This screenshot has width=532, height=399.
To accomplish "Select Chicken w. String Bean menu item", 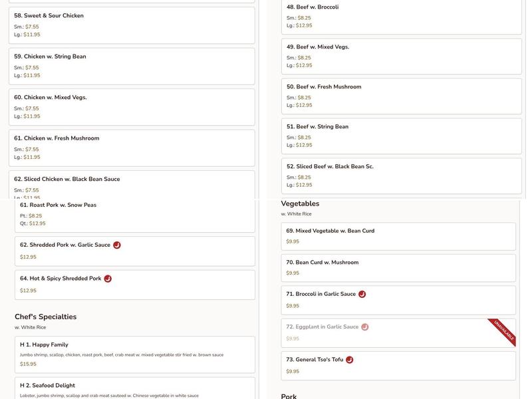I will pyautogui.click(x=132, y=66).
